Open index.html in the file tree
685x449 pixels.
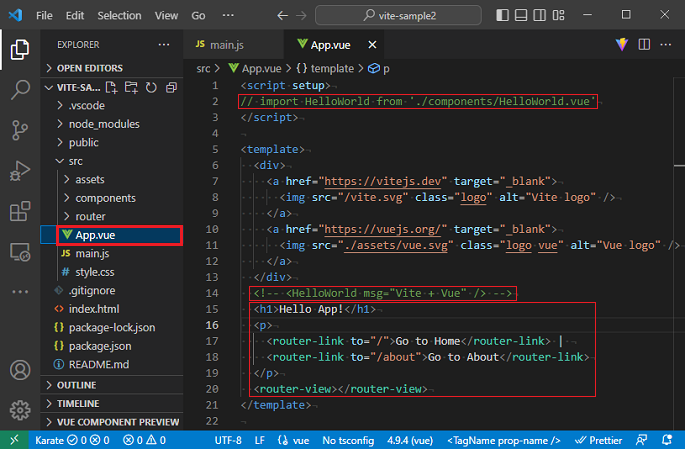pyautogui.click(x=112, y=309)
